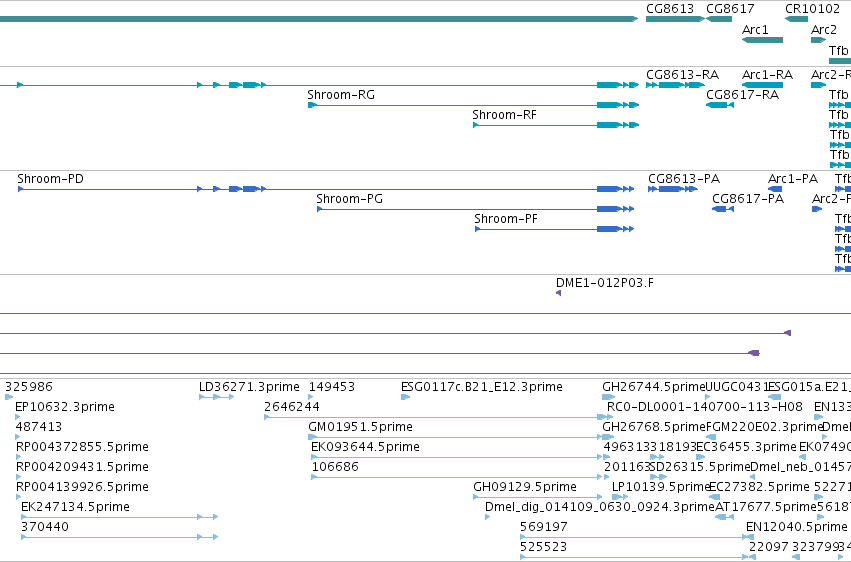851x562 pixels.
Task: Click the GH26768.5prime label
Action: 654,427
